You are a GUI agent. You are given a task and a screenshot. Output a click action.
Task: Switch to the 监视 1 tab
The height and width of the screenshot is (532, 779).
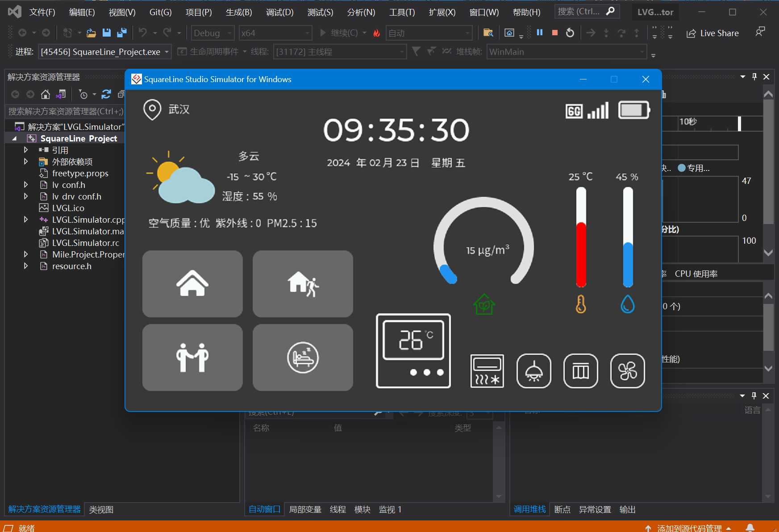pos(390,509)
